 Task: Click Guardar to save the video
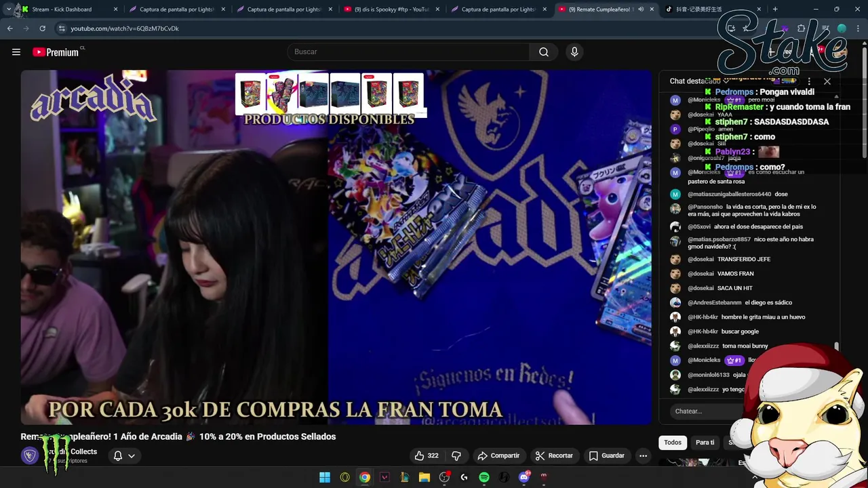606,455
